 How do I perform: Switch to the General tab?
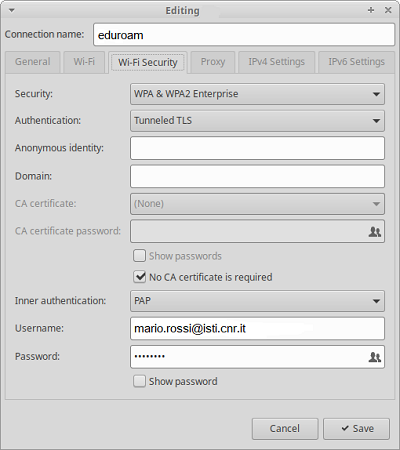pos(33,62)
